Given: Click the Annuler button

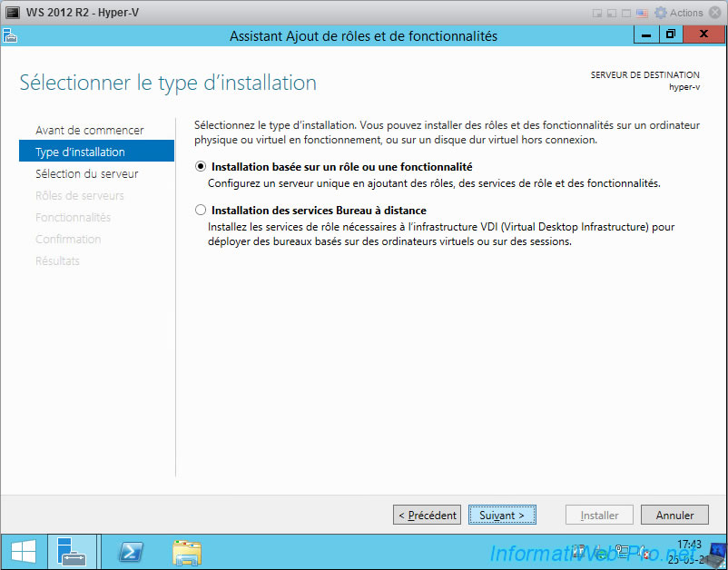Looking at the screenshot, I should 674,515.
